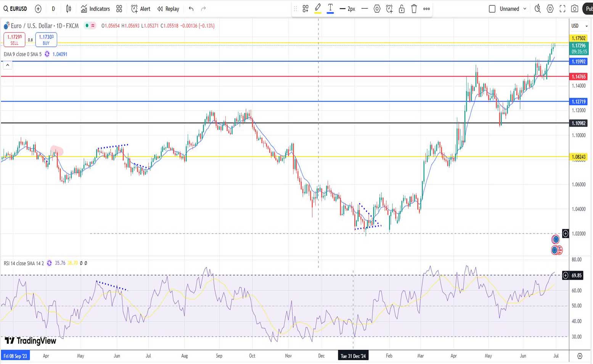Open the chart candlestick style selector
The width and height of the screenshot is (593, 364).
[x=69, y=9]
